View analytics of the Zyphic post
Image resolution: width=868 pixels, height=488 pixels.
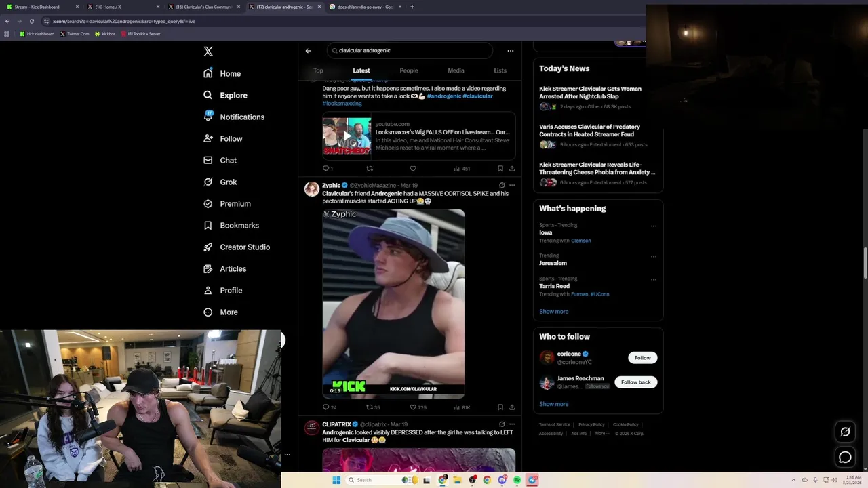(x=462, y=407)
